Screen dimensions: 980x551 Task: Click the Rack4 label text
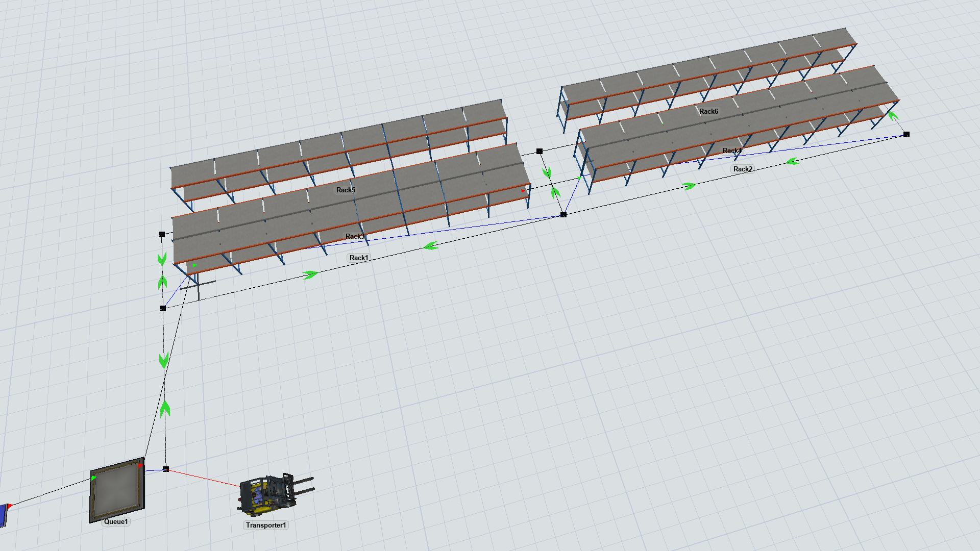[731, 151]
